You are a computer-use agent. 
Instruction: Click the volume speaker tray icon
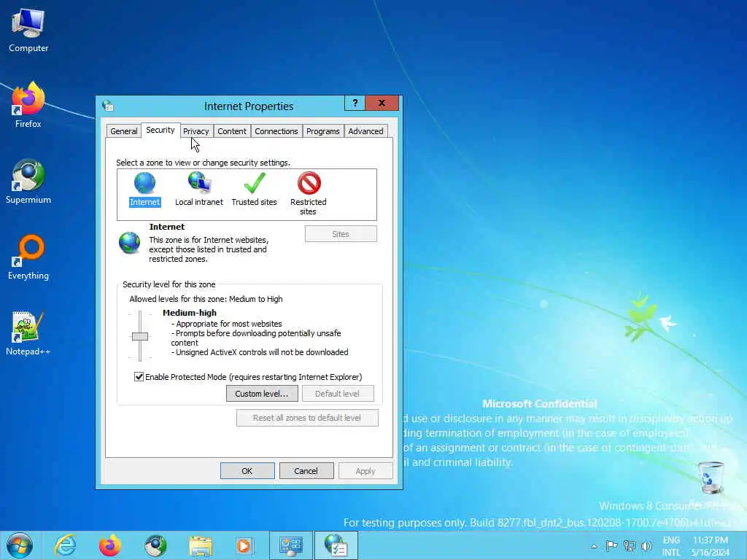click(x=646, y=545)
